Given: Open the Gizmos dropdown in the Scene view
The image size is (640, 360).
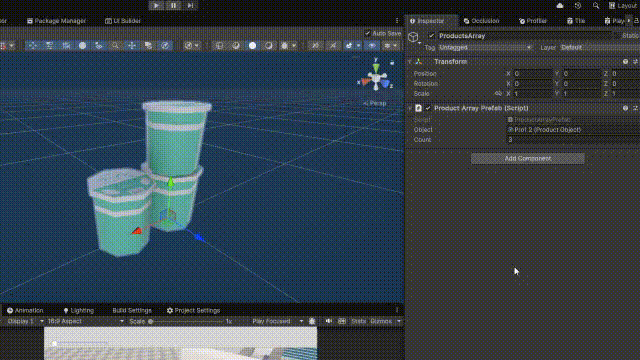Looking at the screenshot, I should tap(391, 46).
